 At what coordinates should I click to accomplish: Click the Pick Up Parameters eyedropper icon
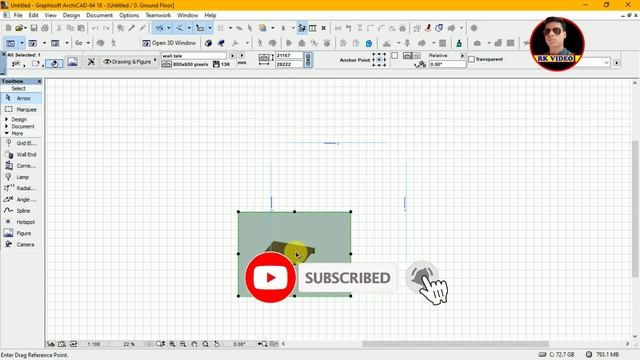click(x=131, y=28)
